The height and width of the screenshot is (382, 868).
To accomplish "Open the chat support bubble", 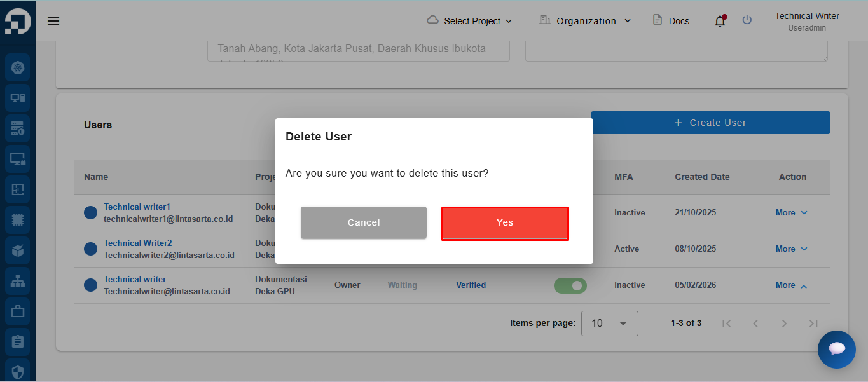I will tap(836, 349).
